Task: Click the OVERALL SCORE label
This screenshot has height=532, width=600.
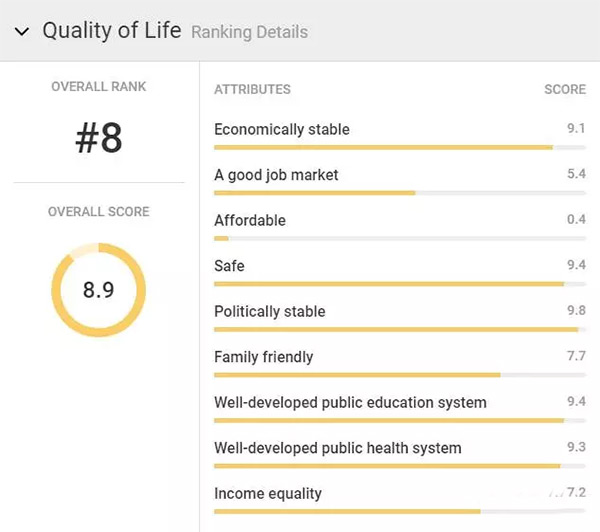Action: 99,212
